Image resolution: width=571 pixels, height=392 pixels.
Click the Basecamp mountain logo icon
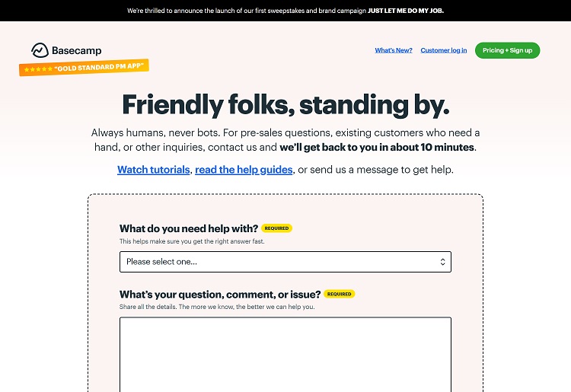[x=40, y=50]
